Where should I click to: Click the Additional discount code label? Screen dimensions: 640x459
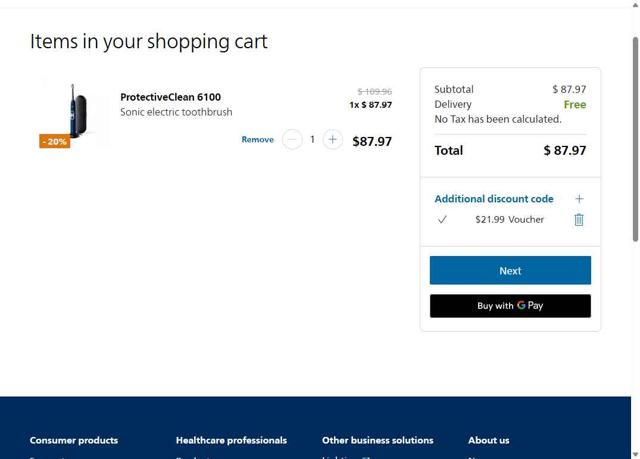click(494, 199)
